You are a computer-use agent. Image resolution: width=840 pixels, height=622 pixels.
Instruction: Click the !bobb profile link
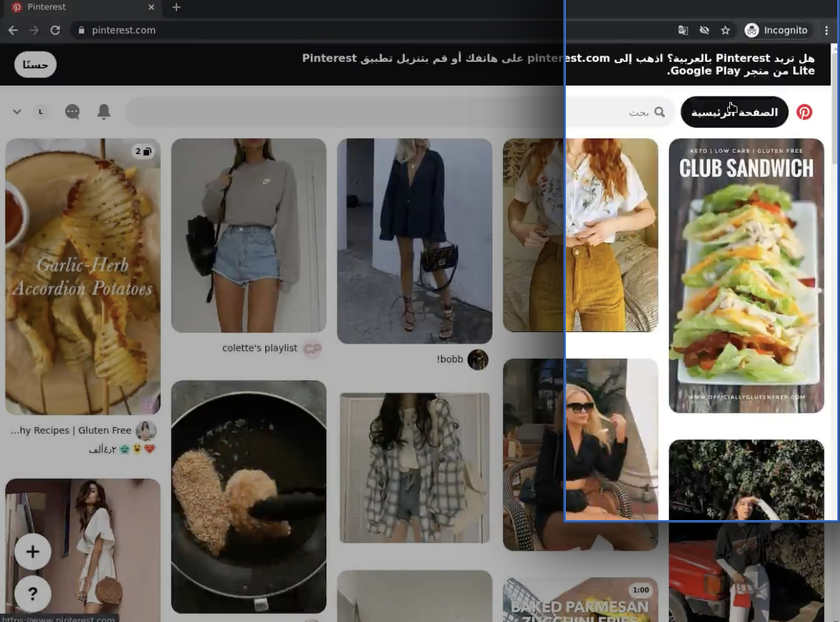pyautogui.click(x=450, y=359)
